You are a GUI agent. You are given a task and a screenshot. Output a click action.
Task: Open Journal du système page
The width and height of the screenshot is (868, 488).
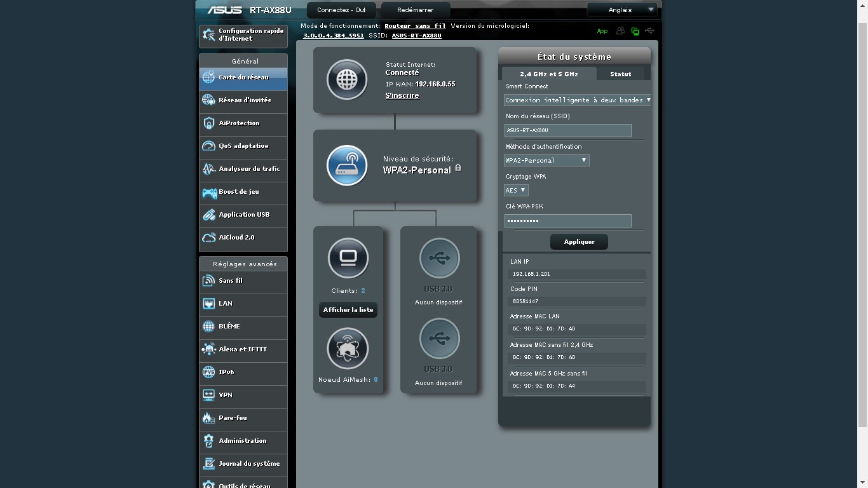point(243,464)
